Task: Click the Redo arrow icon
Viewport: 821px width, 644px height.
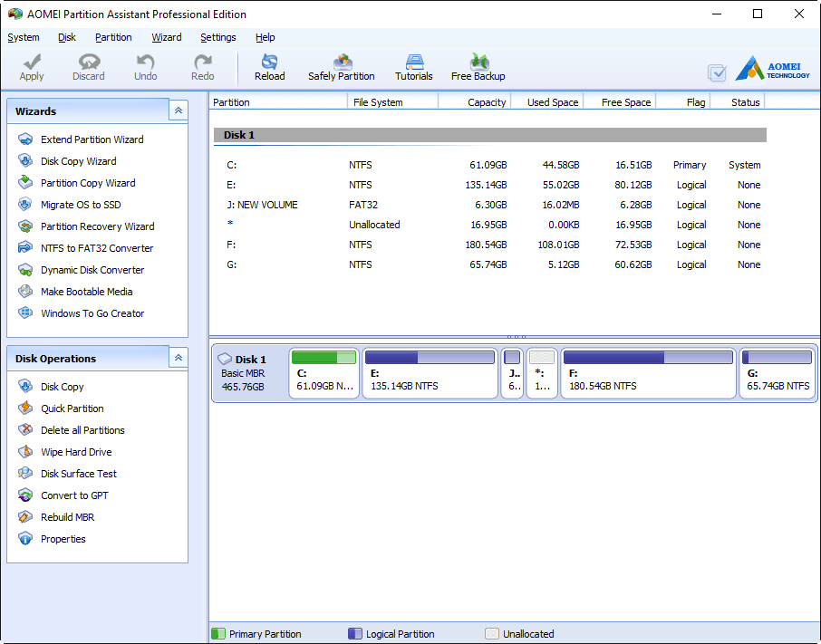Action: click(203, 62)
